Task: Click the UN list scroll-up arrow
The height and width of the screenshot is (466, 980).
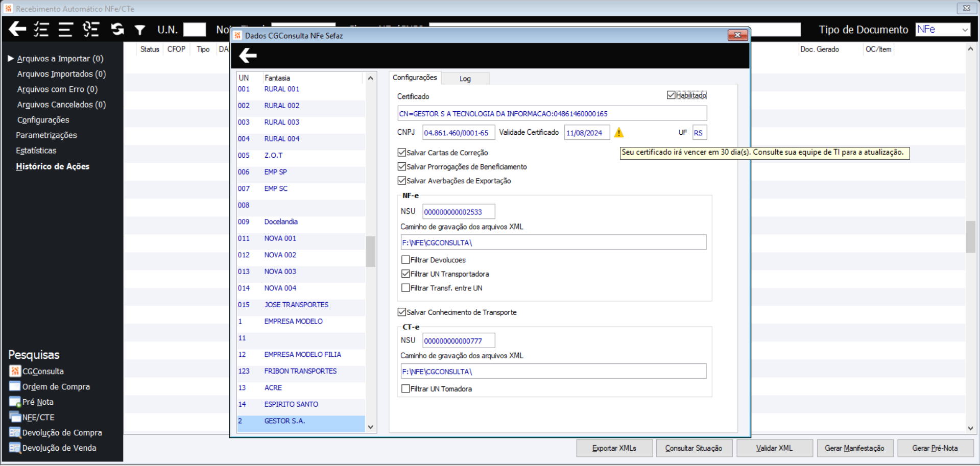Action: 371,78
